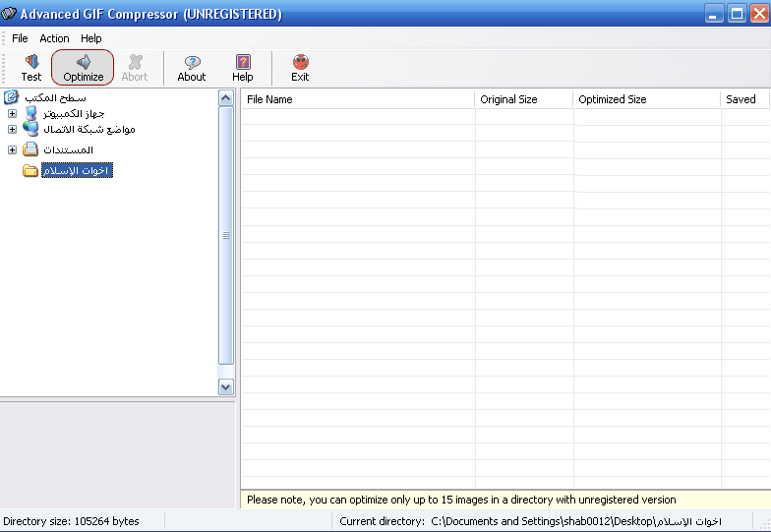Select the المستندات tree item
Image resolution: width=771 pixels, height=532 pixels.
(69, 149)
